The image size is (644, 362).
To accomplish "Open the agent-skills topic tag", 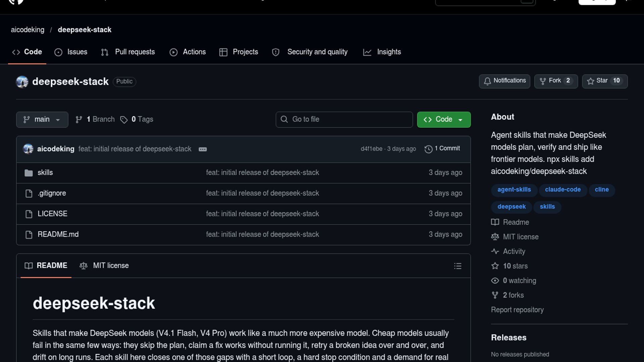I will pos(514,190).
